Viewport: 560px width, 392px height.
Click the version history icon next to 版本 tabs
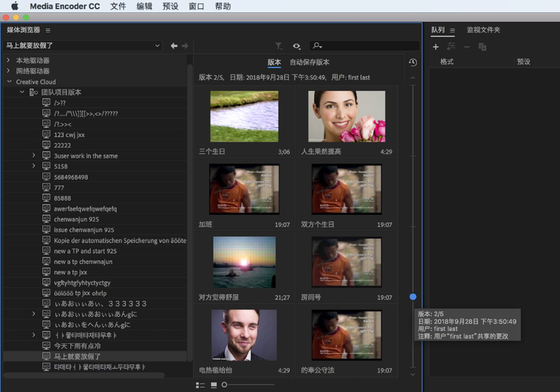[412, 63]
